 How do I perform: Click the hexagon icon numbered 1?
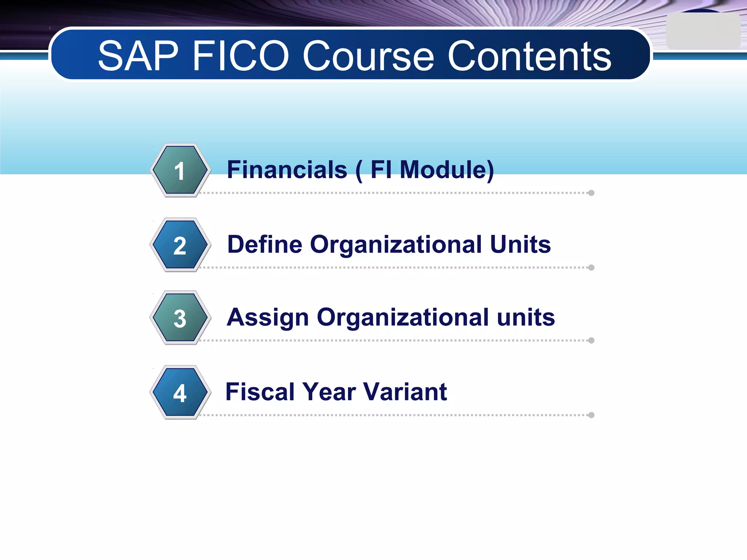[x=180, y=170]
